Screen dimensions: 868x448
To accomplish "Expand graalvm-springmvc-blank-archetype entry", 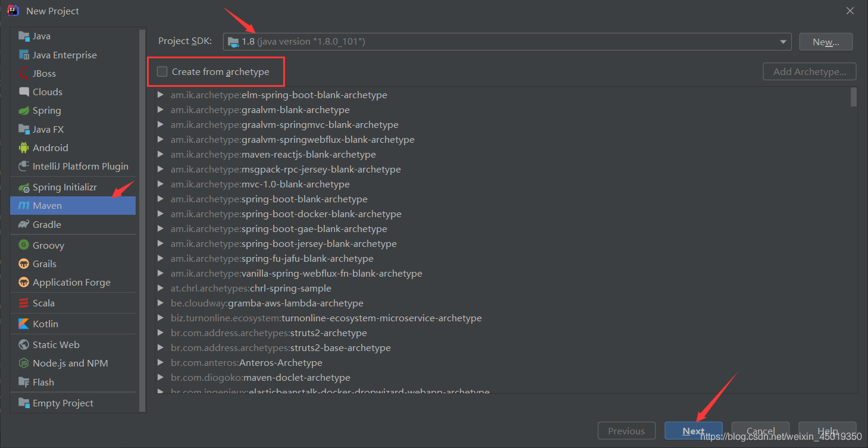I will click(x=161, y=125).
